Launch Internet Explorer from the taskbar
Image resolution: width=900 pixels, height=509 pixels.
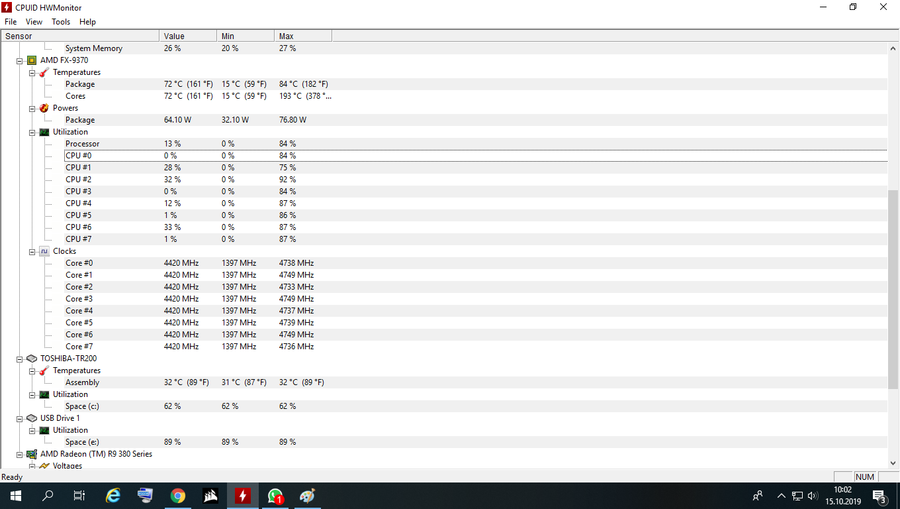pyautogui.click(x=113, y=496)
